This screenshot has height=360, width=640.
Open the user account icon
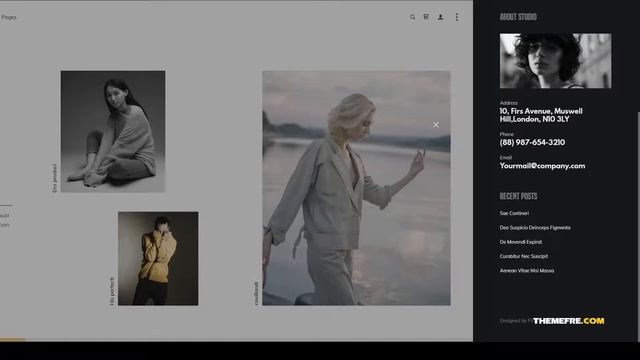(x=440, y=17)
